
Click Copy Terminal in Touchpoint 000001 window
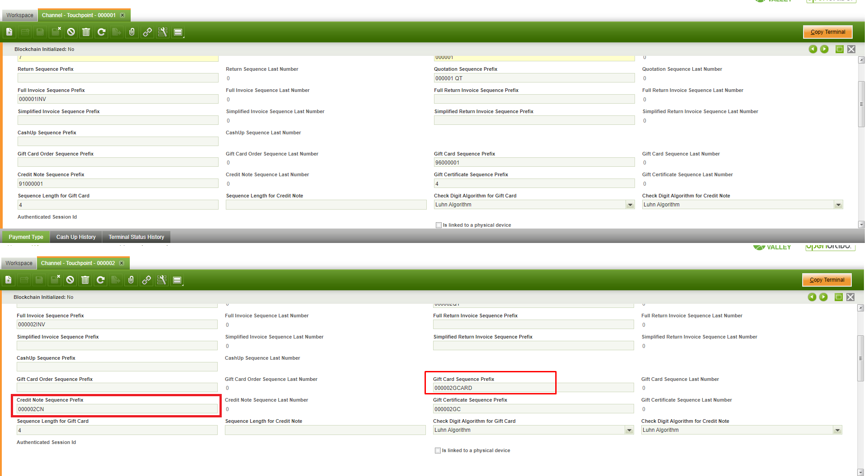coord(828,32)
